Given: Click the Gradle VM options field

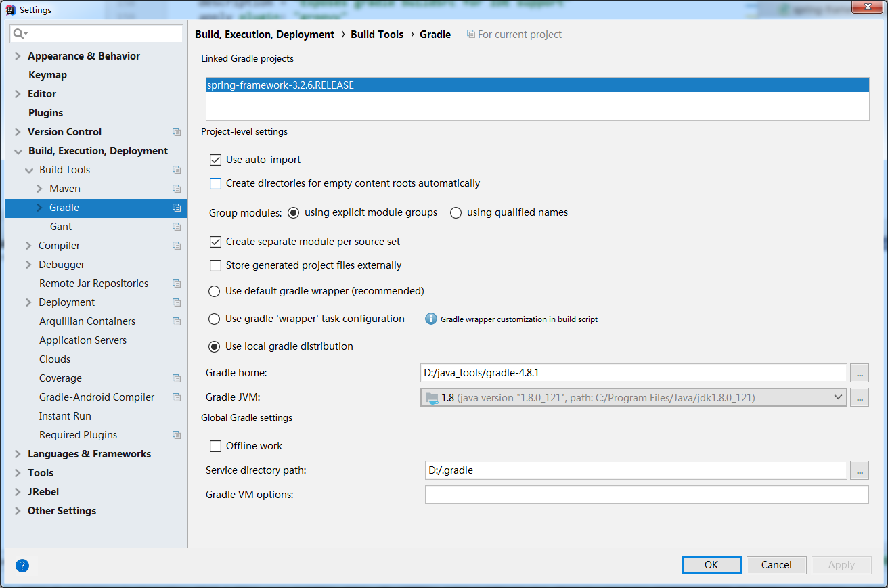Looking at the screenshot, I should tap(646, 495).
